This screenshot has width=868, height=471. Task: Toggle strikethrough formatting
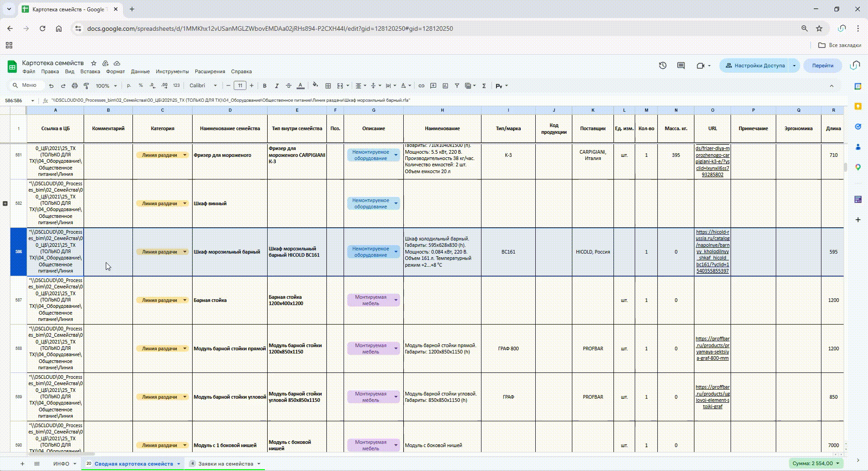288,86
